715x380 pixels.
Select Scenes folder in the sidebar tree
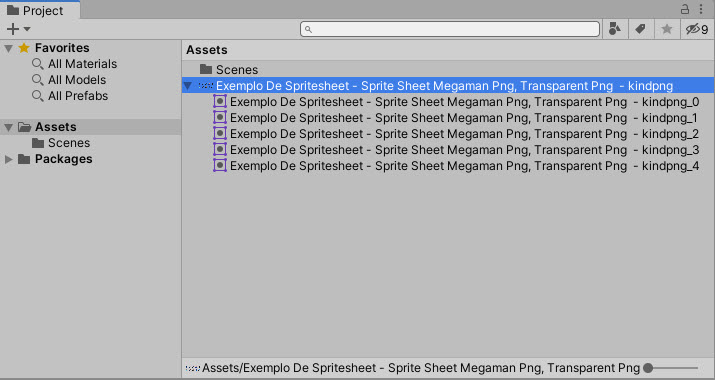click(69, 143)
